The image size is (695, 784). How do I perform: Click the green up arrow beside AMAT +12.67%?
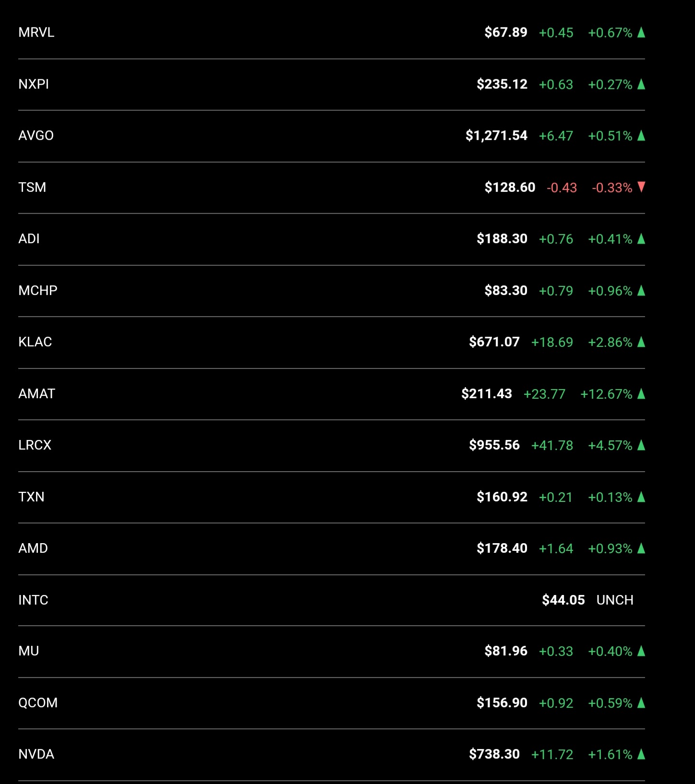coord(641,394)
